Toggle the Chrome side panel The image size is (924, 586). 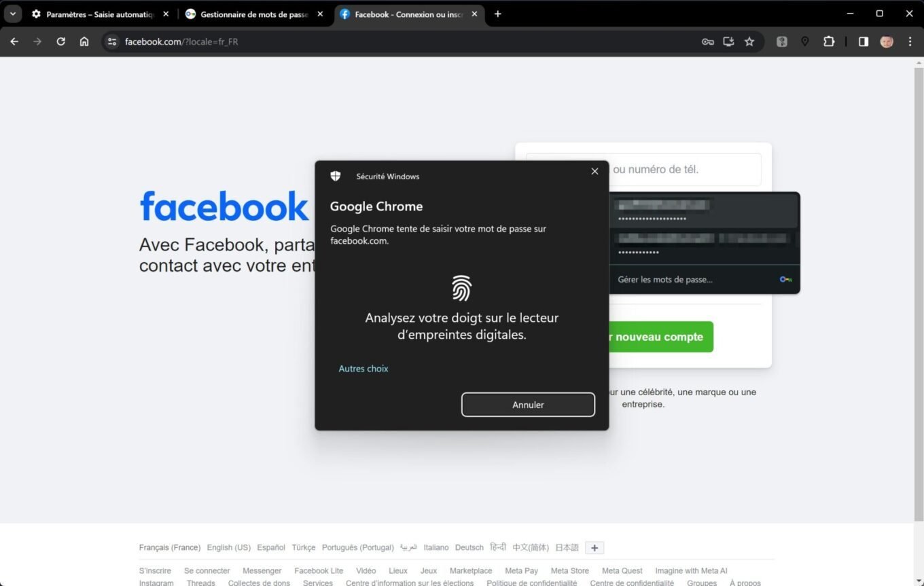(864, 41)
